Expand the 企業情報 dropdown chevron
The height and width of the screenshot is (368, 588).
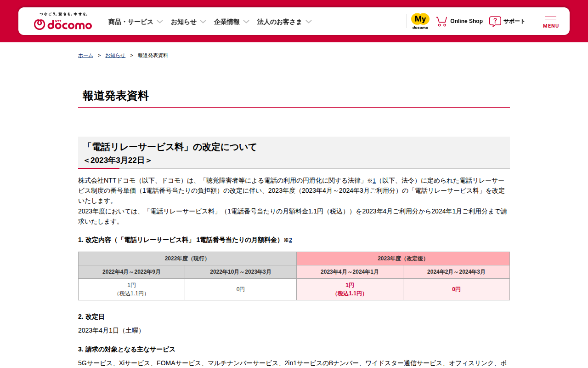[246, 22]
